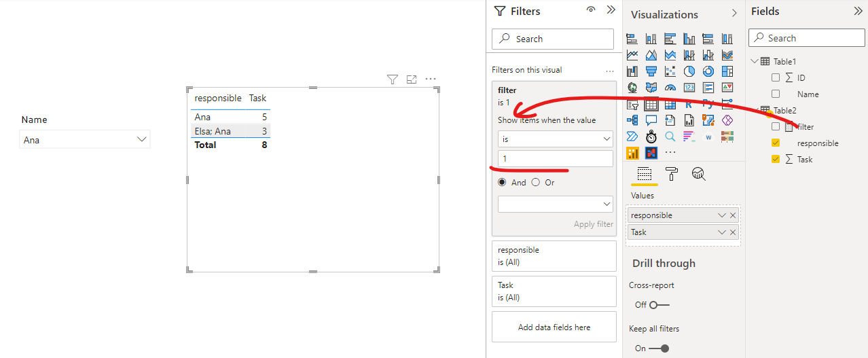
Task: Turn on the Cross-report toggle
Action: (x=659, y=305)
